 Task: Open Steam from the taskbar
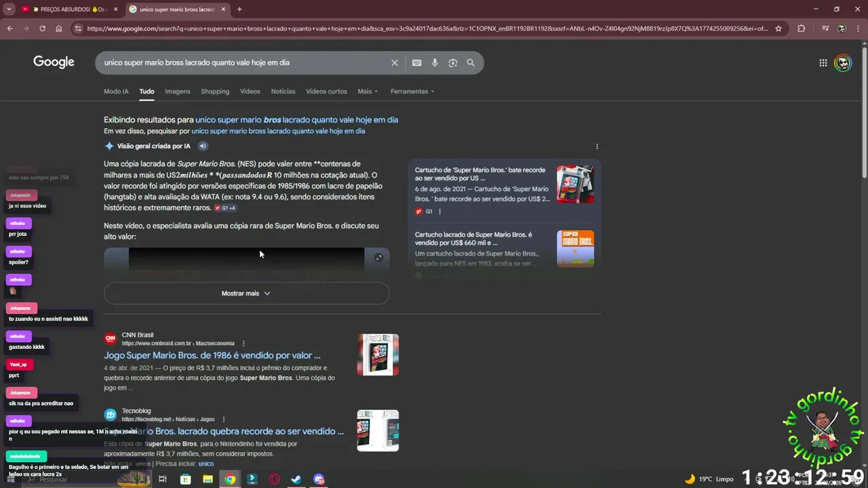click(x=296, y=479)
